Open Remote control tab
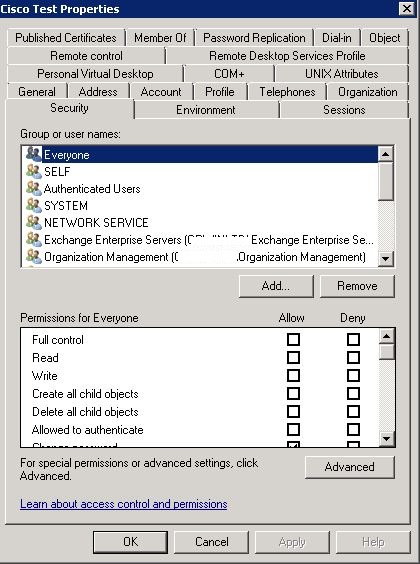The width and height of the screenshot is (420, 564). pyautogui.click(x=86, y=56)
